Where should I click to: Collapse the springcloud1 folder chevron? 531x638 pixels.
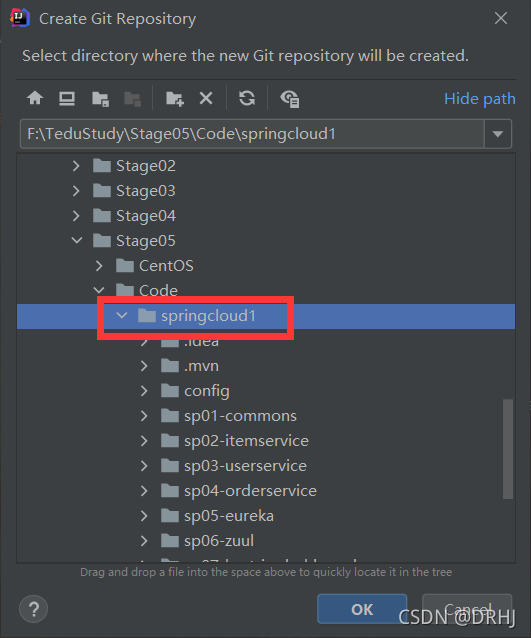click(122, 315)
